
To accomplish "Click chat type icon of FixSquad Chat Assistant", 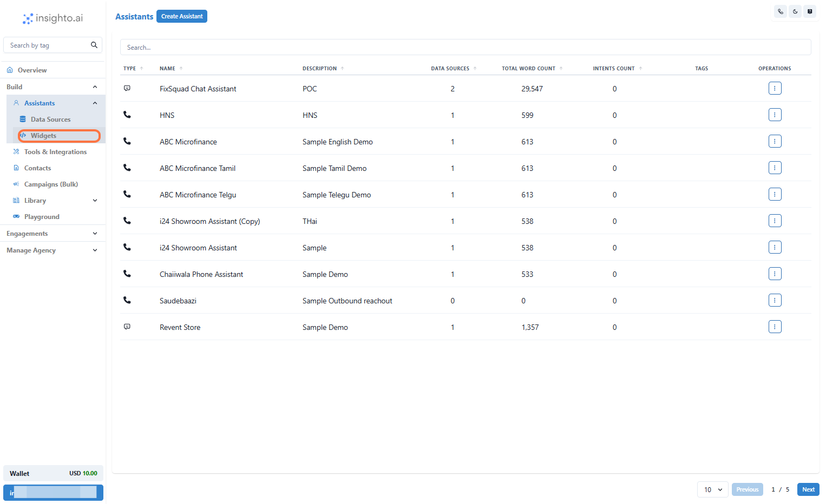I will click(x=127, y=88).
